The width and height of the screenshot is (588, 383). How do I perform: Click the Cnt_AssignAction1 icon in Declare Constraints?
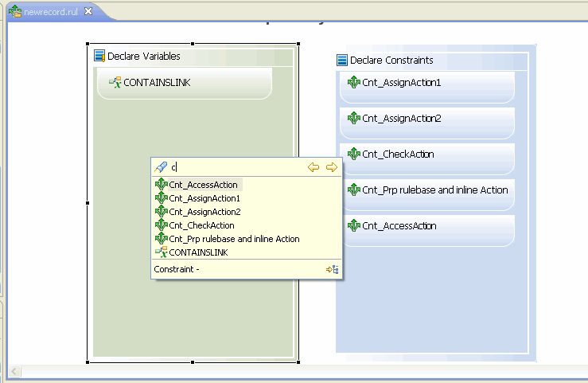click(x=353, y=82)
